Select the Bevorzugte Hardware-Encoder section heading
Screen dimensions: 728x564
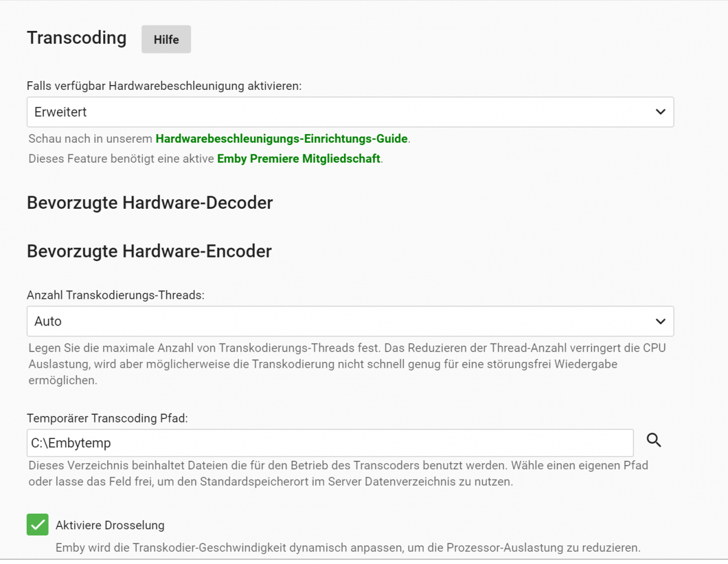pyautogui.click(x=149, y=251)
